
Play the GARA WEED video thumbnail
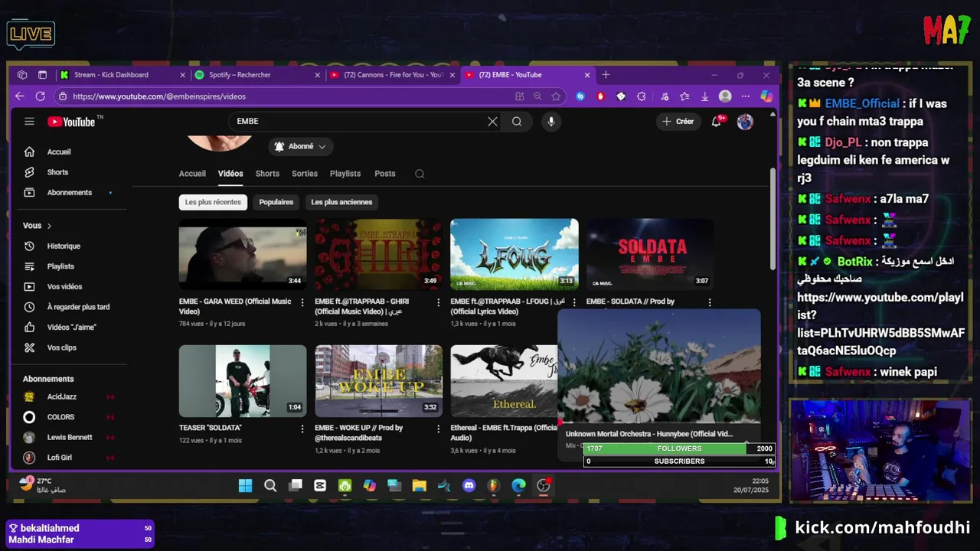point(243,255)
